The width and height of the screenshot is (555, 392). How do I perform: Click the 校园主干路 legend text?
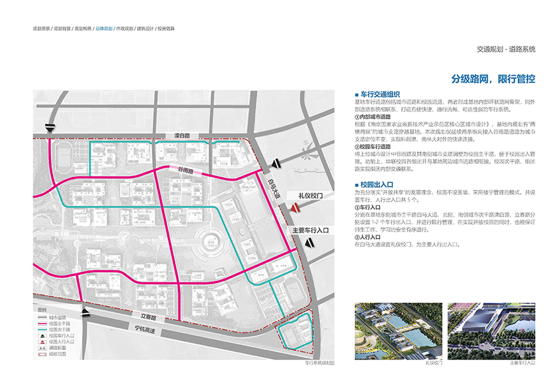coord(59,323)
